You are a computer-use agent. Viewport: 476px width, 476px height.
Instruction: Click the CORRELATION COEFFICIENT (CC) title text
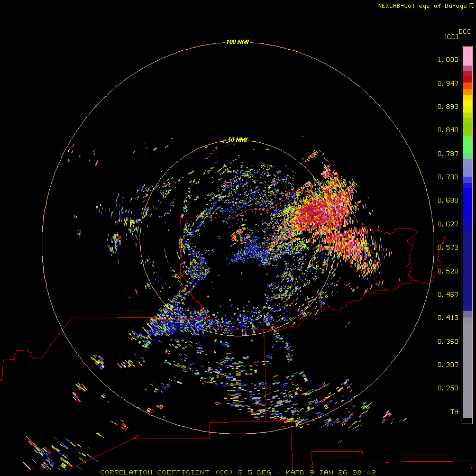(167, 472)
